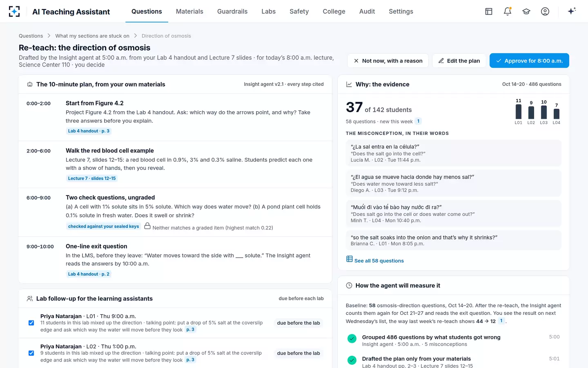588x368 pixels.
Task: Click Not now, with a reason
Action: 388,61
